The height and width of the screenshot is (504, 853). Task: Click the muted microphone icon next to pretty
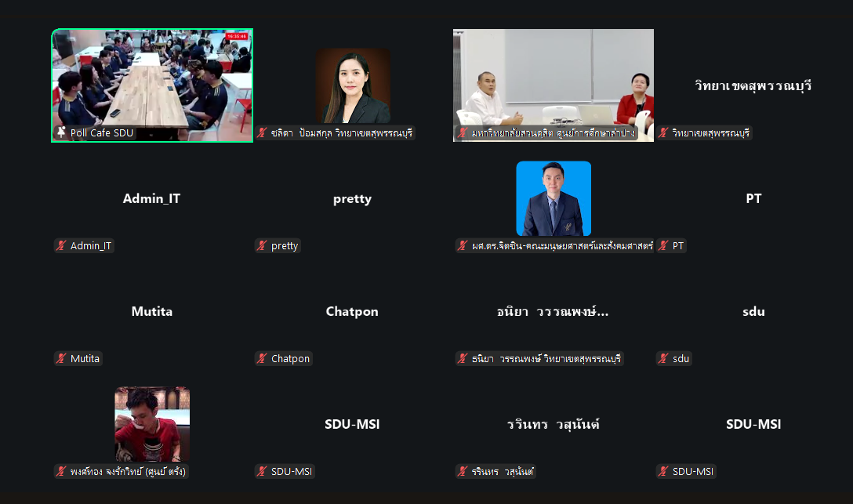coord(262,246)
